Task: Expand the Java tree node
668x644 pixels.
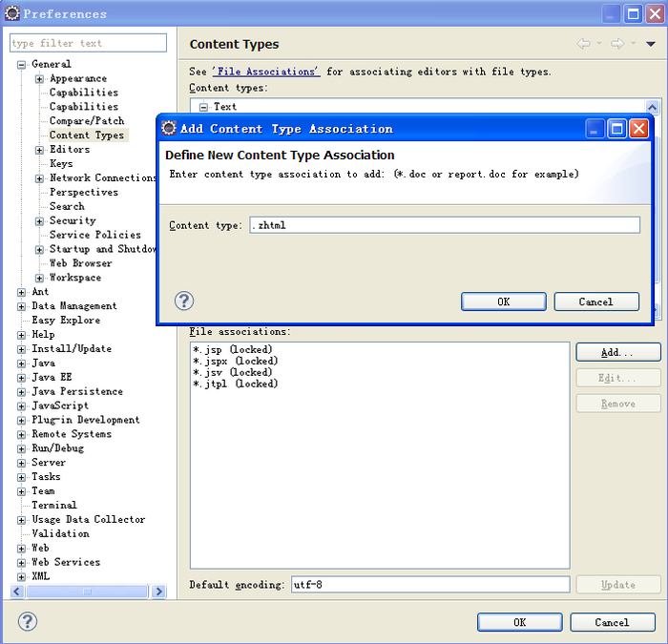Action: tap(22, 364)
